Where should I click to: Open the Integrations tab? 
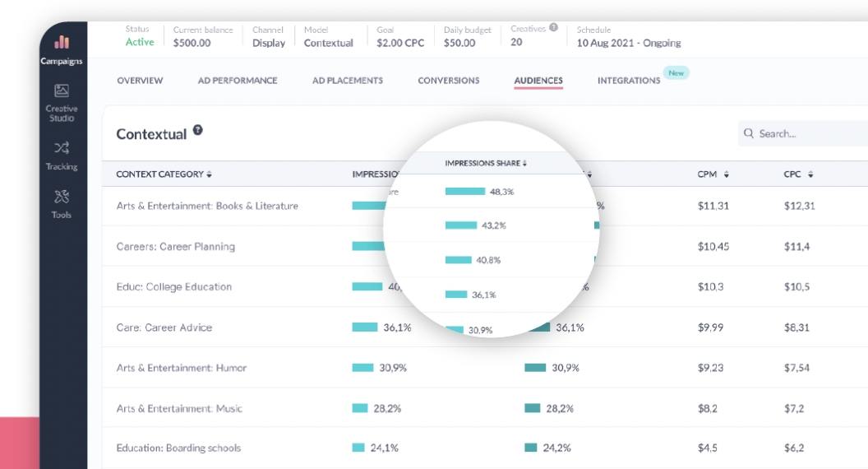629,81
